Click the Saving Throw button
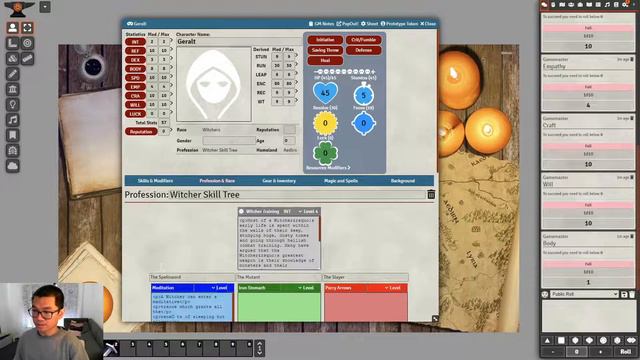The height and width of the screenshot is (360, 640). tap(325, 50)
